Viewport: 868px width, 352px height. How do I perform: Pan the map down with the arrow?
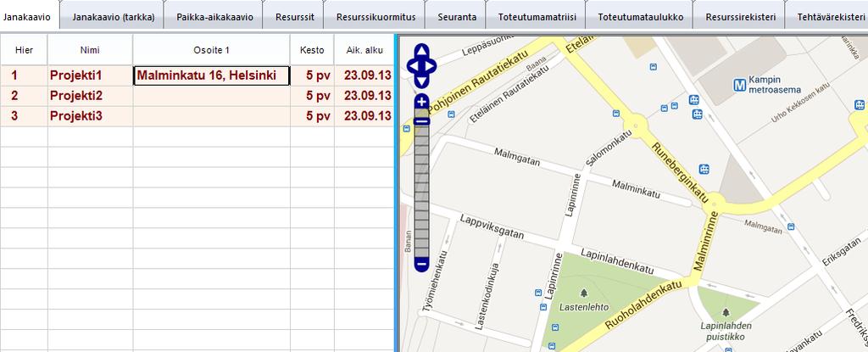(422, 81)
